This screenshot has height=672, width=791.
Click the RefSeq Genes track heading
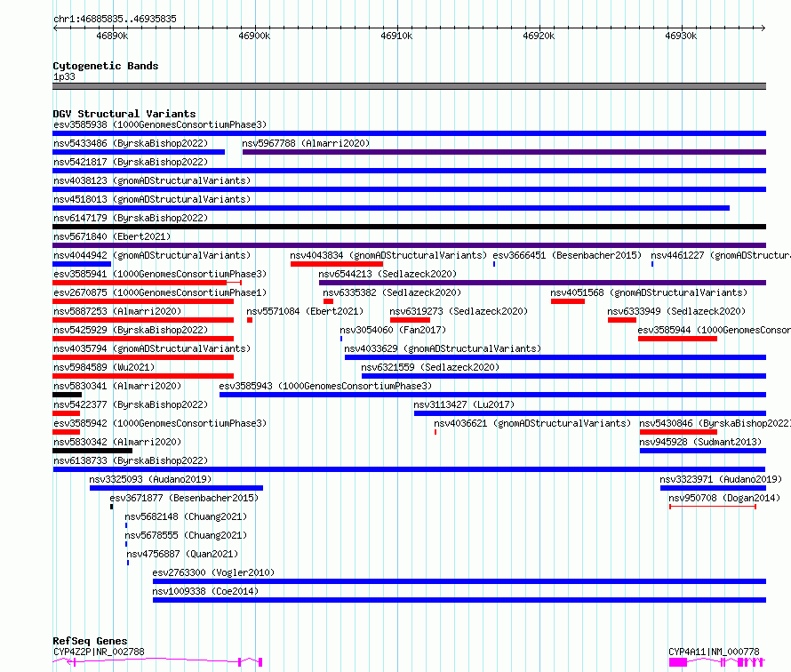(x=90, y=641)
